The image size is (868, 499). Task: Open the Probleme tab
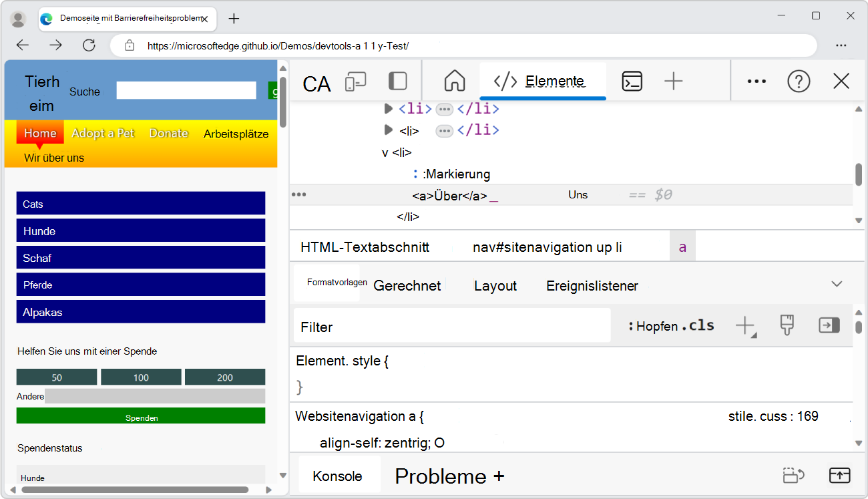tap(441, 476)
